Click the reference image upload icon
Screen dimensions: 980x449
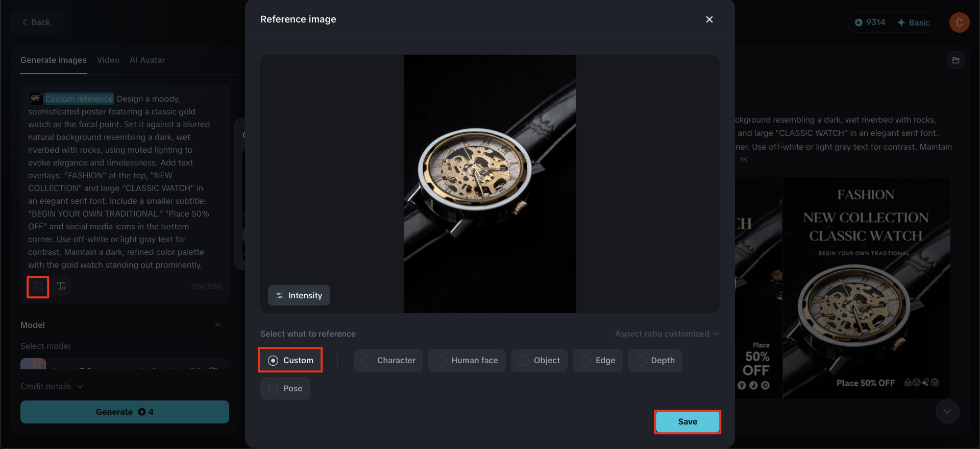[x=38, y=287]
